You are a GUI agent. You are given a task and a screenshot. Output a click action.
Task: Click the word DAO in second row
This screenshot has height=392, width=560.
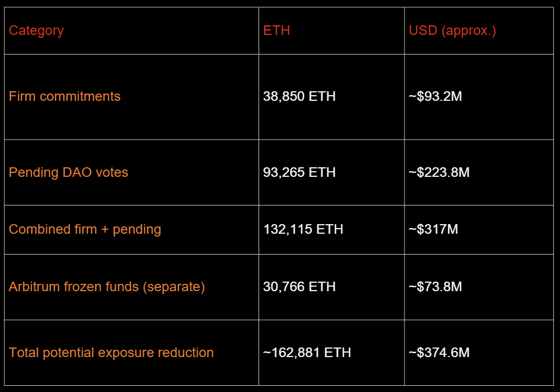[77, 172]
